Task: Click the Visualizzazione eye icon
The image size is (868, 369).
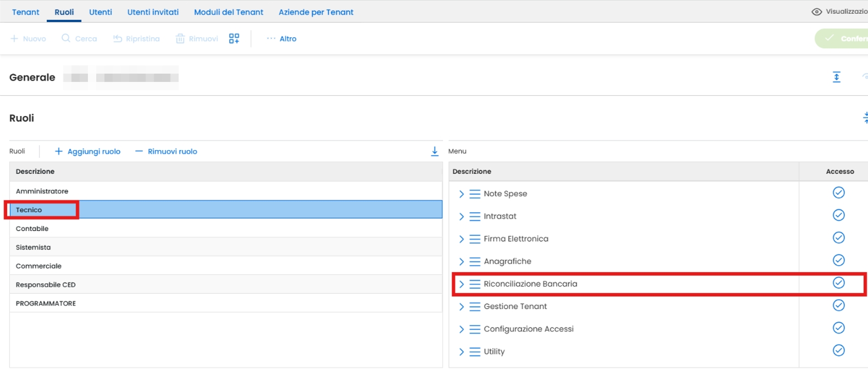Action: 817,12
